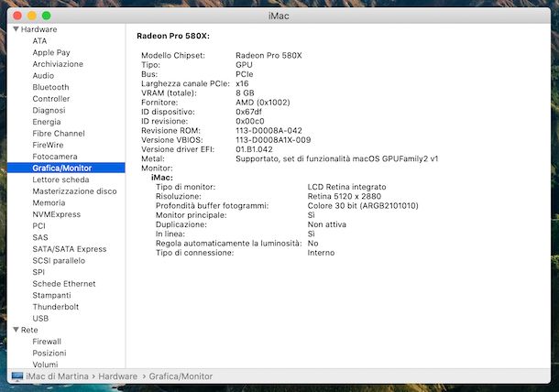Click 'iMac di Martina' in the path bar
The image size is (559, 392).
pos(57,376)
